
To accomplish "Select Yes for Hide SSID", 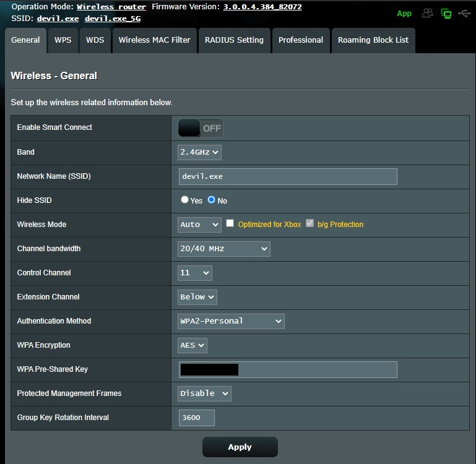I will point(184,200).
